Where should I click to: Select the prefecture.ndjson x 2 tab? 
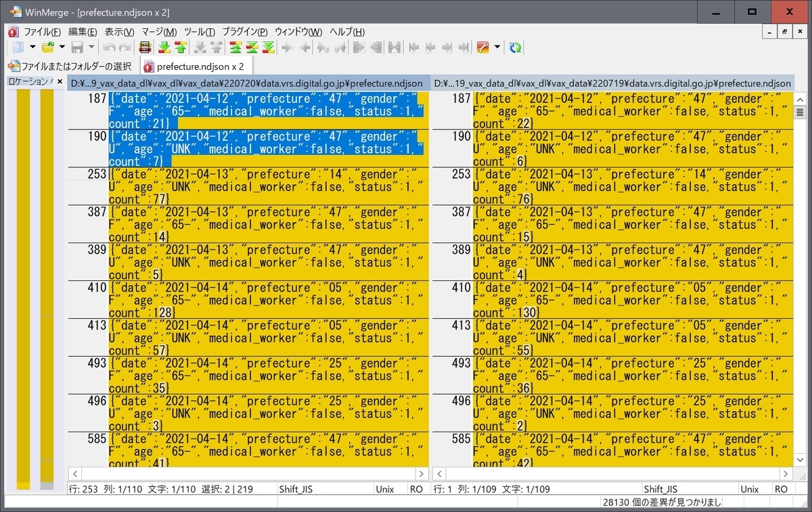[195, 66]
